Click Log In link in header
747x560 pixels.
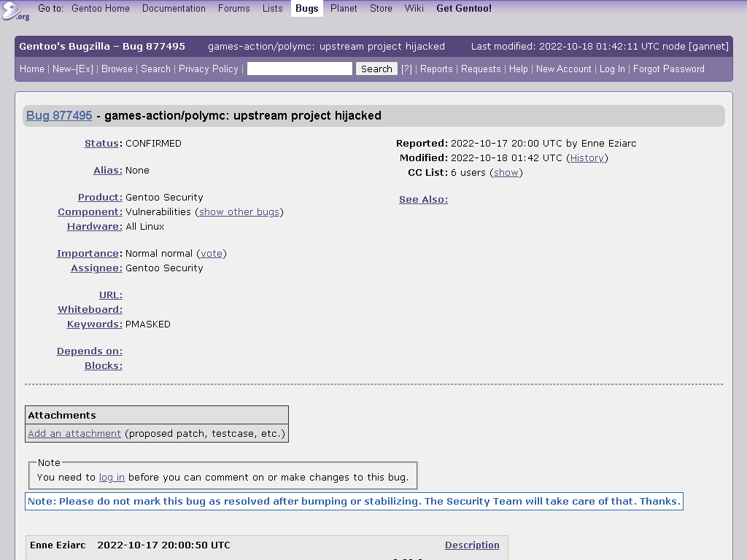612,69
